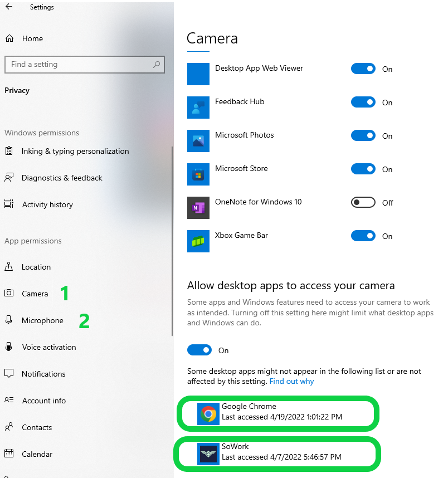Enable OneNote for Windows 10 camera toggle

[363, 202]
